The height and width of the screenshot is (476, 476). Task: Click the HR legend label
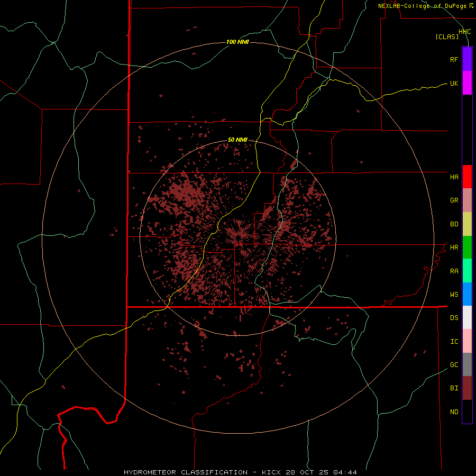pos(454,248)
